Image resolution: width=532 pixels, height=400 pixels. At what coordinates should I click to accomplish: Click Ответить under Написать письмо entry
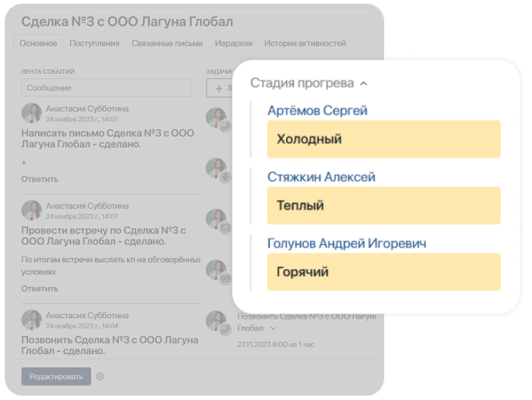(x=39, y=179)
